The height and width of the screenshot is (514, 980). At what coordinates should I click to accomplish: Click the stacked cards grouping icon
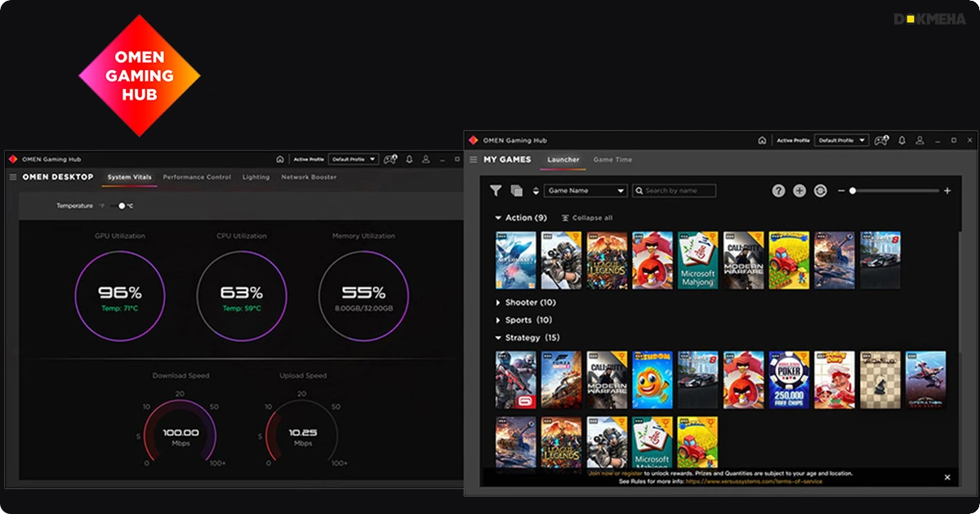516,190
